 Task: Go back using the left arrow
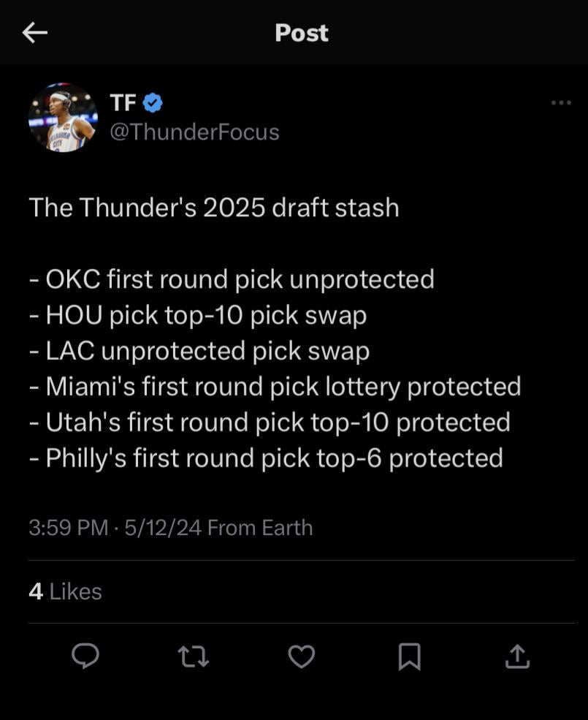[x=35, y=32]
